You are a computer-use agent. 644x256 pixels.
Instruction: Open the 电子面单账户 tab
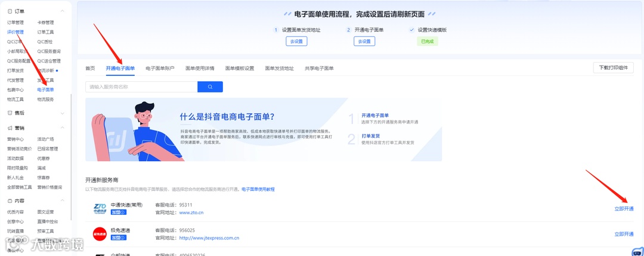pyautogui.click(x=160, y=68)
